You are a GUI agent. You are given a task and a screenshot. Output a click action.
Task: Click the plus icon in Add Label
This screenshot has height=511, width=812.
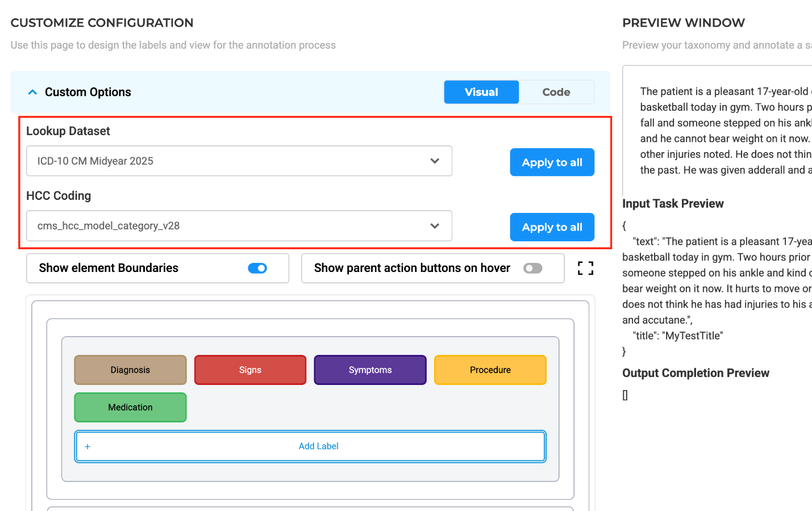pos(88,447)
